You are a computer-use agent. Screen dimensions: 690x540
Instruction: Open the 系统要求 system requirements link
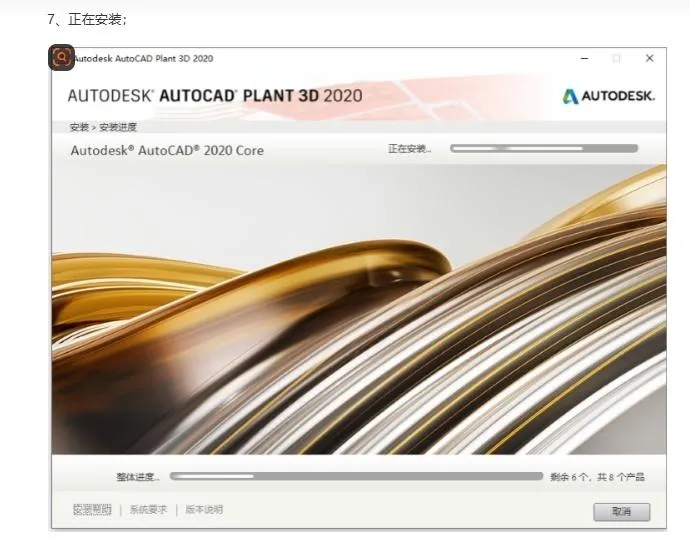[148, 510]
